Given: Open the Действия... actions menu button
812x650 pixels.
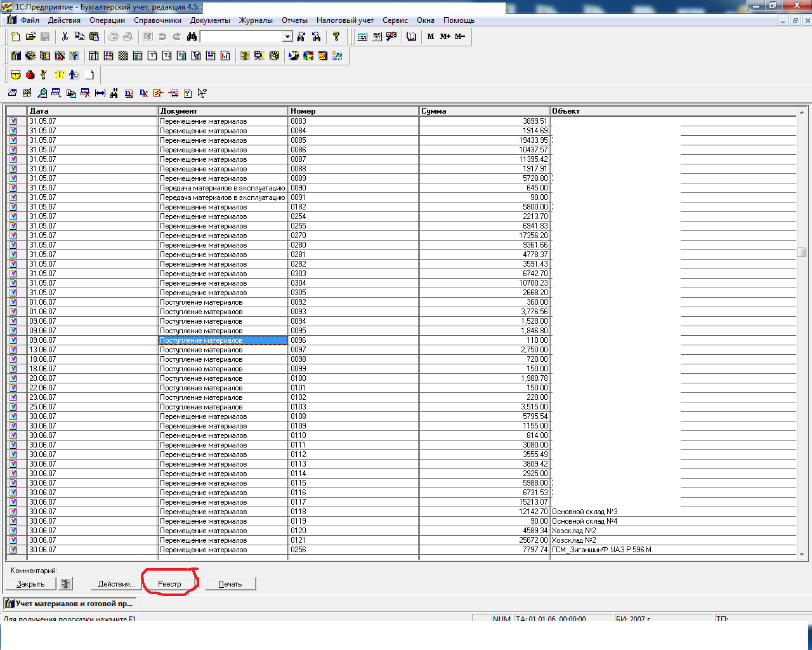Looking at the screenshot, I should point(116,584).
